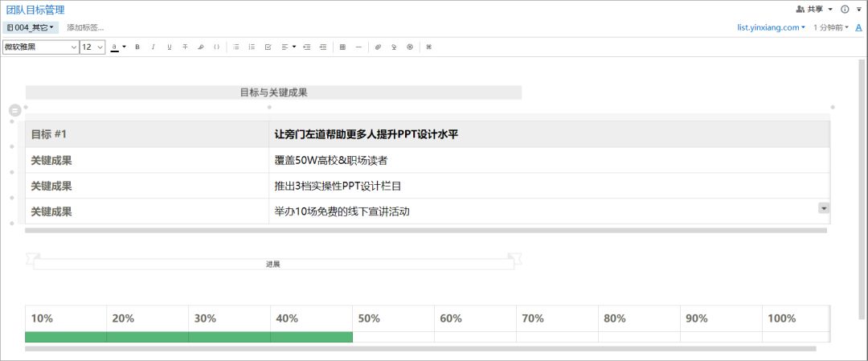The height and width of the screenshot is (361, 868).
Task: Attach a file with paperclip icon
Action: [x=378, y=47]
